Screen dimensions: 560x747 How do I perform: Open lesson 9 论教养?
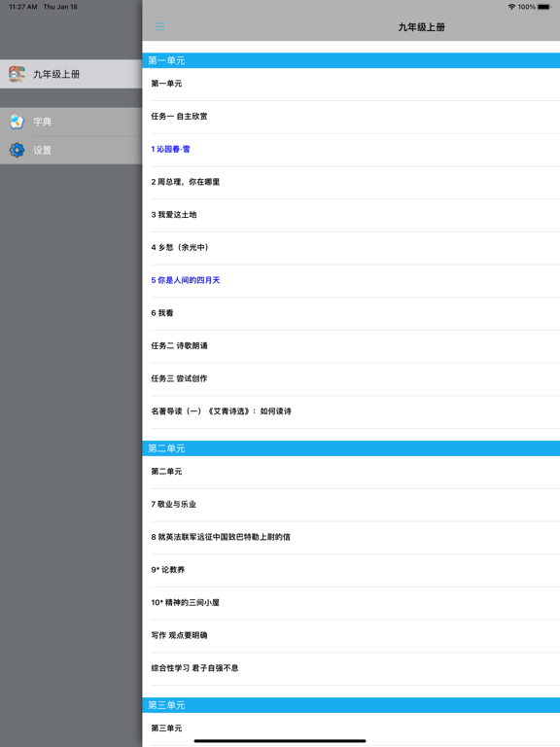click(351, 570)
